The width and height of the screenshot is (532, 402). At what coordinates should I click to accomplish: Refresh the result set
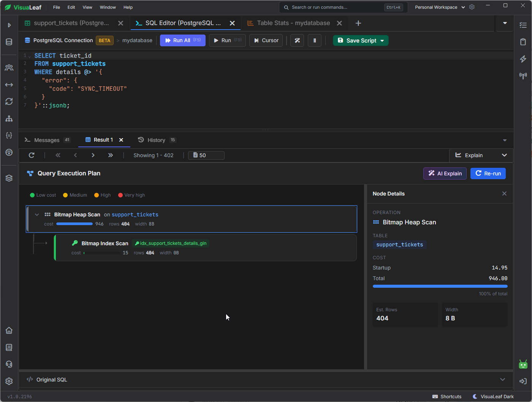pyautogui.click(x=32, y=155)
